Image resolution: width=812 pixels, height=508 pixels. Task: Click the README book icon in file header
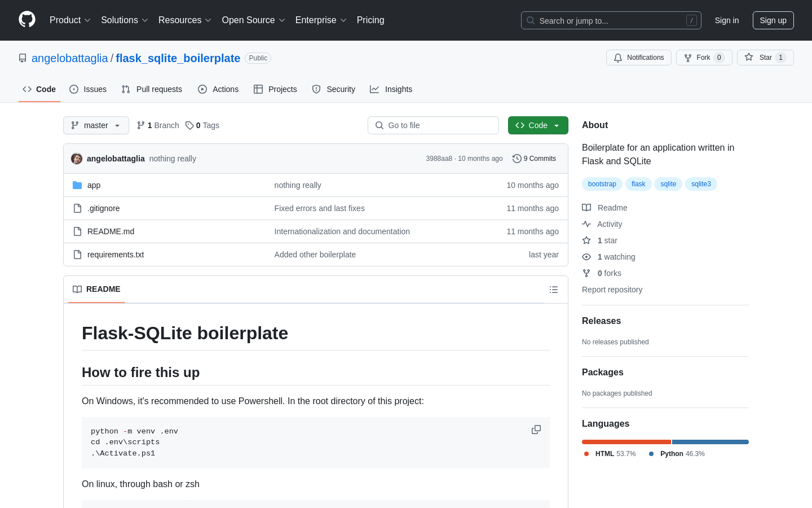(x=77, y=289)
